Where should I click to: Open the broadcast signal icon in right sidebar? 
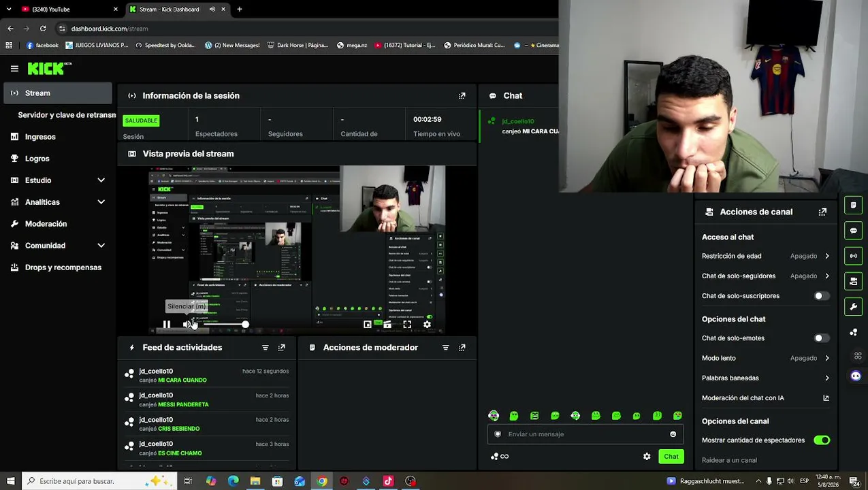click(x=854, y=256)
